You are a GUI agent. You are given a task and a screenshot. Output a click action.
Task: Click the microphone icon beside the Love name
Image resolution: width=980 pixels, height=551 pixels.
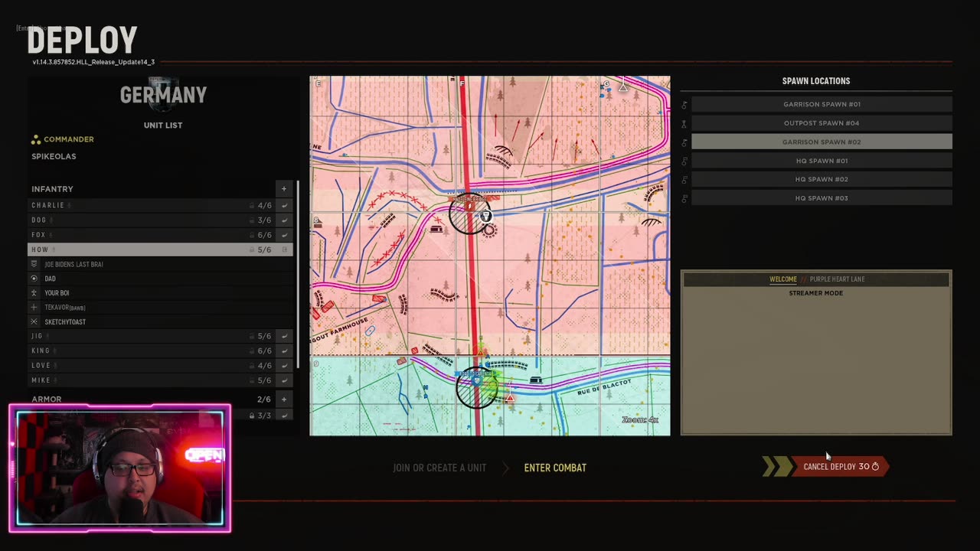tap(56, 366)
